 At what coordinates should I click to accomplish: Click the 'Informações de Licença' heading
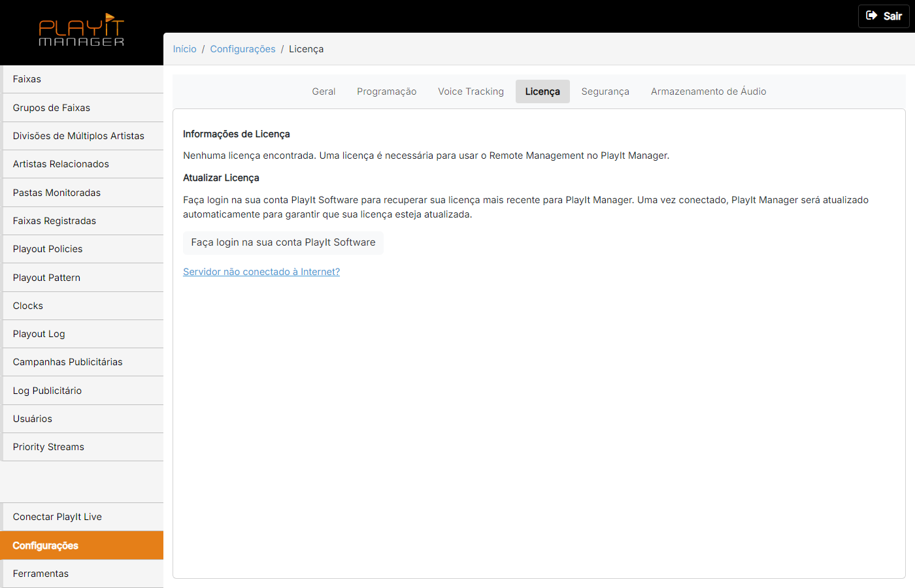[x=236, y=134]
